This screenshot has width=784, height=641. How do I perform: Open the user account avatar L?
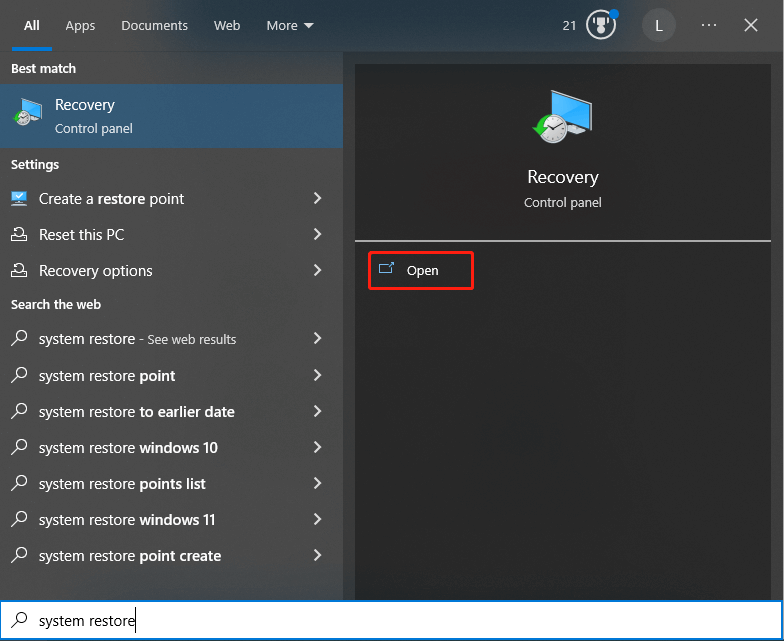[658, 26]
